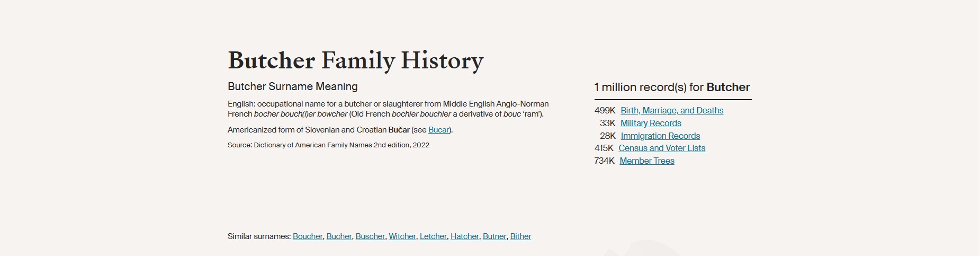Click the Witcher surname link

(x=402, y=236)
